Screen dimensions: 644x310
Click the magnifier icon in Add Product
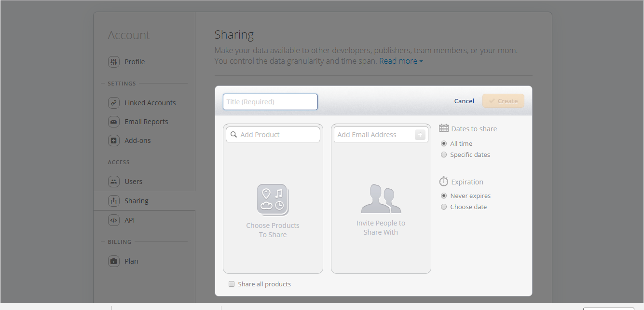[x=233, y=135]
